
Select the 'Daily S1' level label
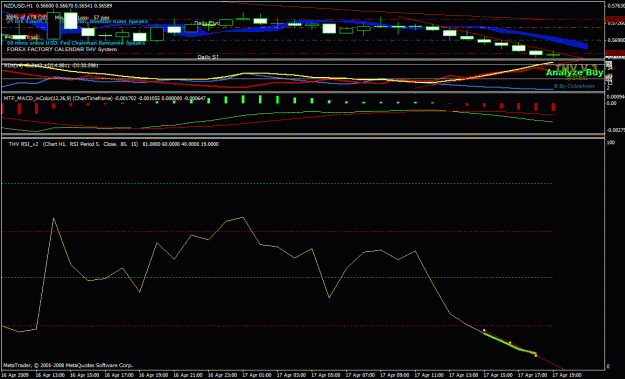coord(208,57)
